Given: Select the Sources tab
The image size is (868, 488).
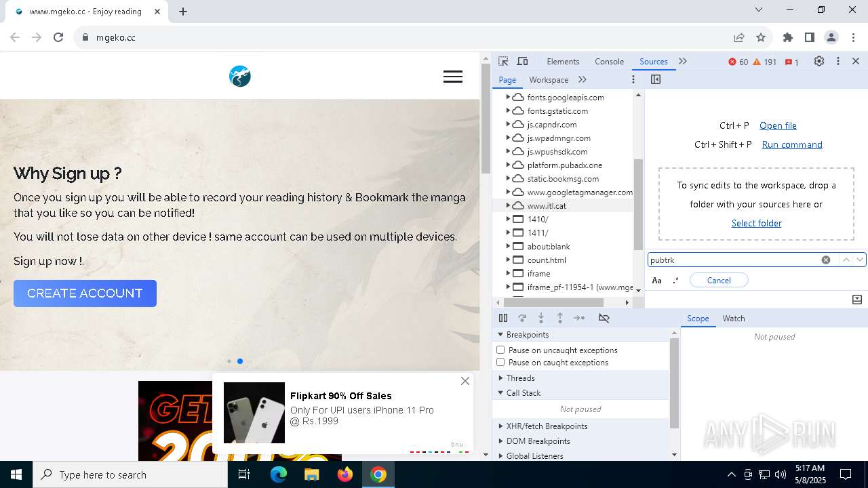Looking at the screenshot, I should [654, 62].
